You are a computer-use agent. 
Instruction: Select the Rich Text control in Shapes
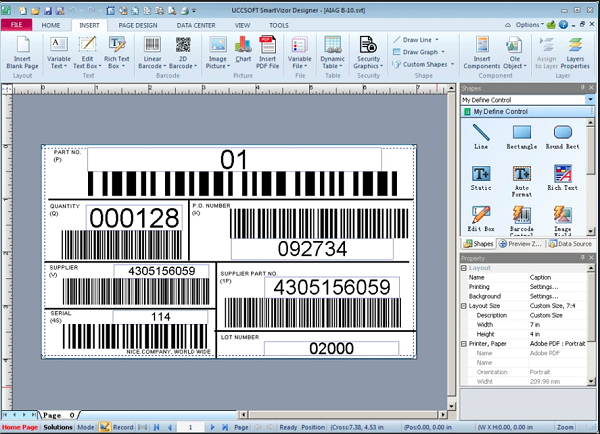pyautogui.click(x=562, y=178)
